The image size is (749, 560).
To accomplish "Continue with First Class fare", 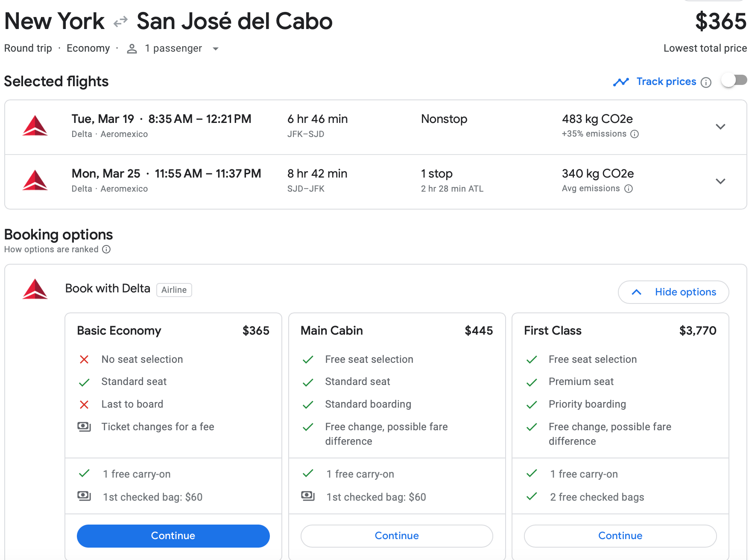I will (620, 536).
